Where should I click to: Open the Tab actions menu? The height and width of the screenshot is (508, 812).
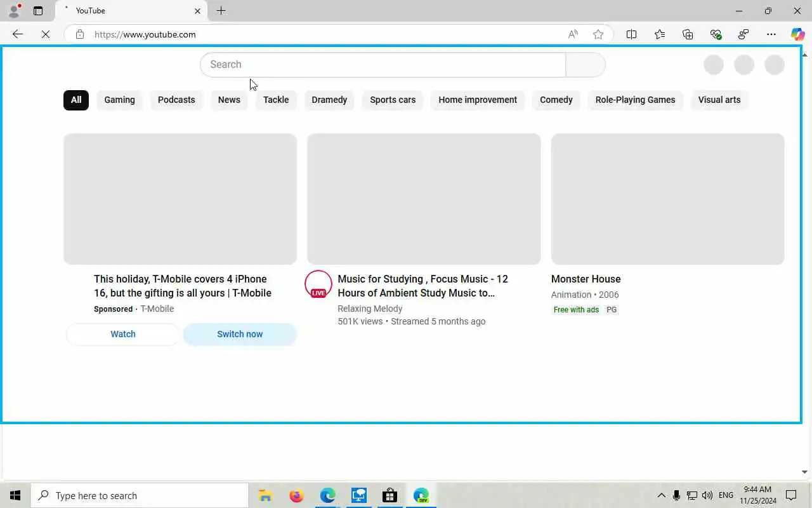[38, 11]
